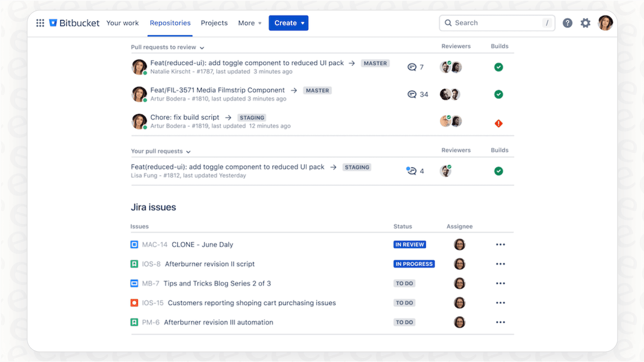Screen dimensions: 644x362
Task: Click the bug icon next to IOS-15
Action: click(134, 303)
